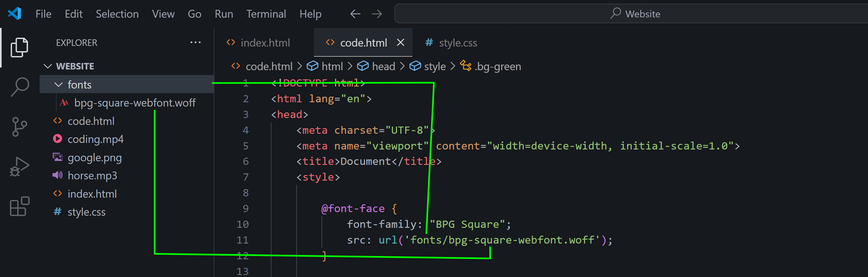Viewport: 868px width, 277px height.
Task: Click the Go Forward arrow
Action: pos(377,14)
